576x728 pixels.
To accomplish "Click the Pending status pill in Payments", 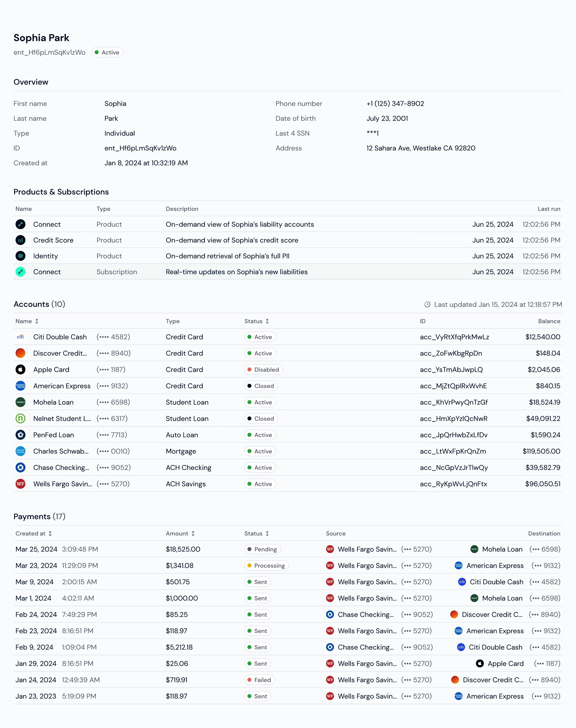I will point(262,549).
